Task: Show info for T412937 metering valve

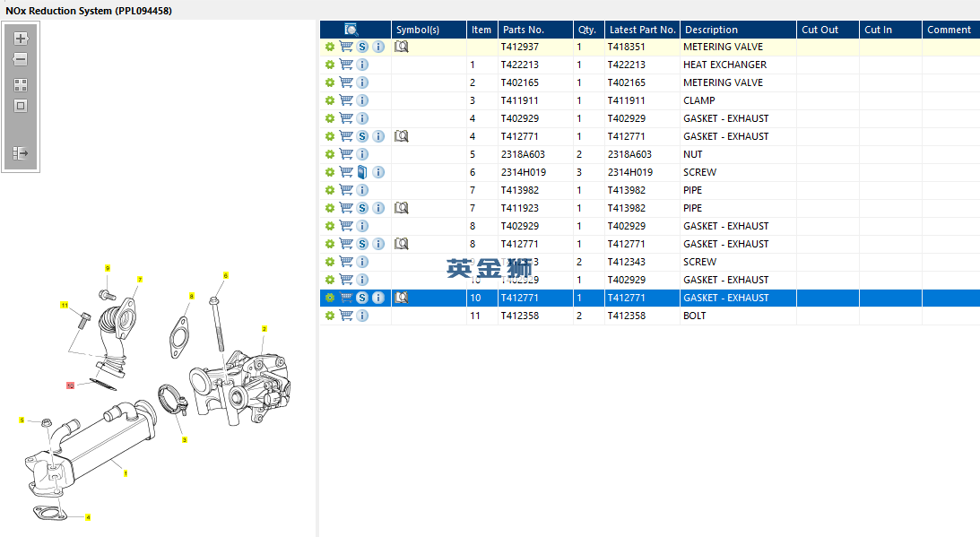Action: [378, 47]
